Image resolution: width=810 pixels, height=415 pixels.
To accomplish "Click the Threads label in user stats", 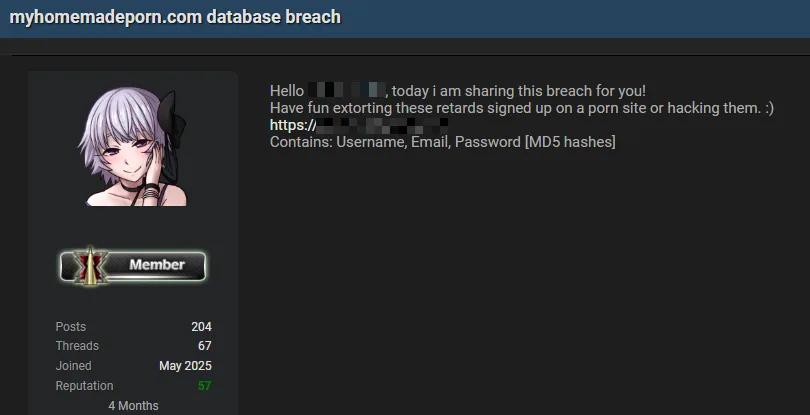I will click(x=77, y=346).
